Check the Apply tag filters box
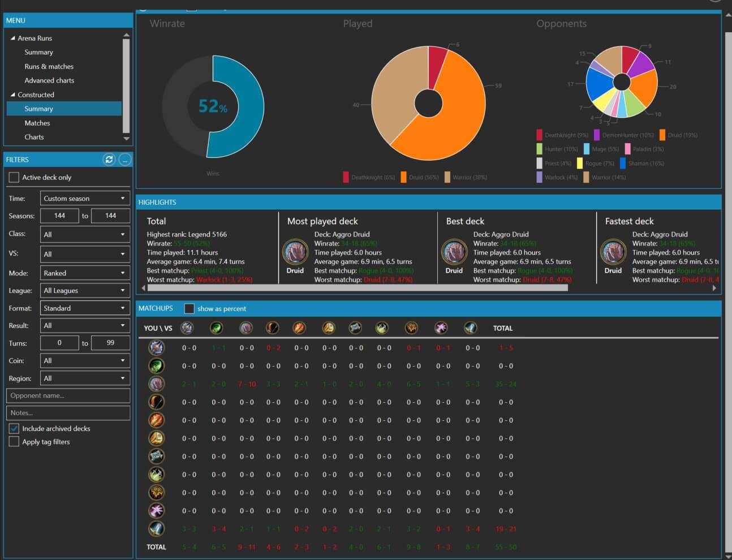Image resolution: width=732 pixels, height=560 pixels. click(14, 442)
